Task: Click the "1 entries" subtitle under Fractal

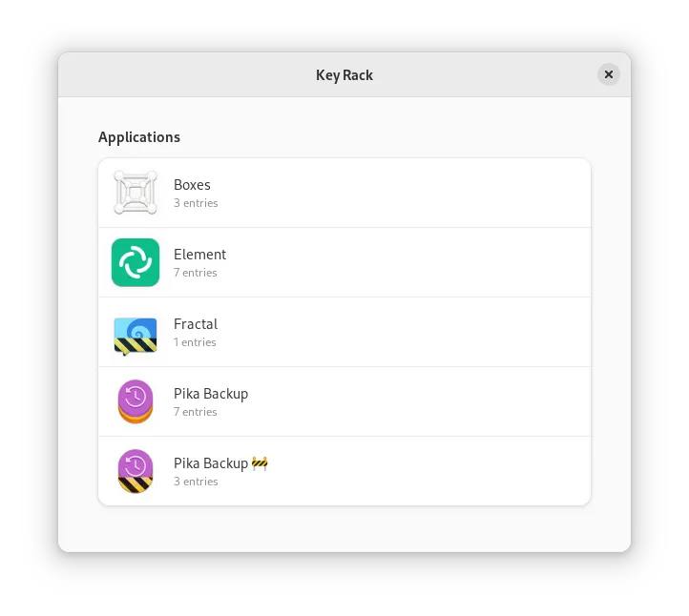Action: point(195,342)
